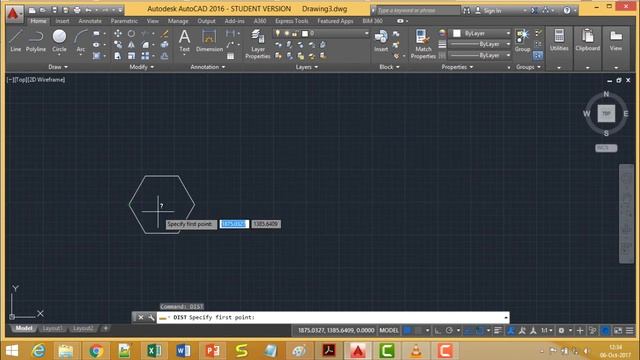Screen dimensions: 640x360
Task: Expand the Modify panel
Action: click(x=142, y=67)
